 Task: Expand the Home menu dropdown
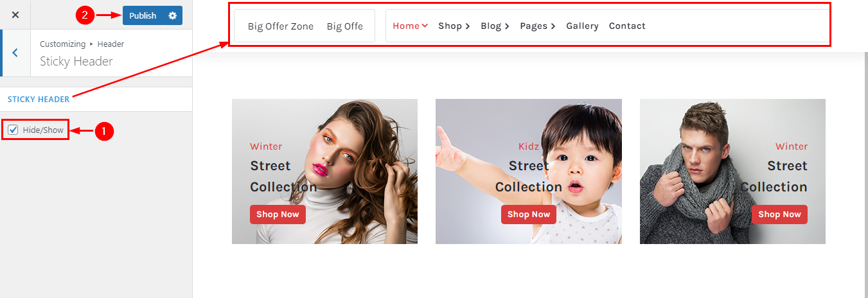(410, 26)
